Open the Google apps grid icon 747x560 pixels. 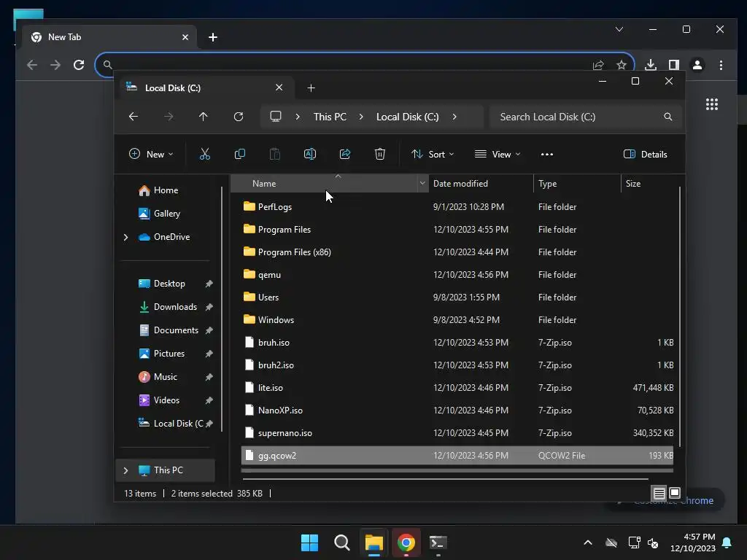[x=712, y=104]
